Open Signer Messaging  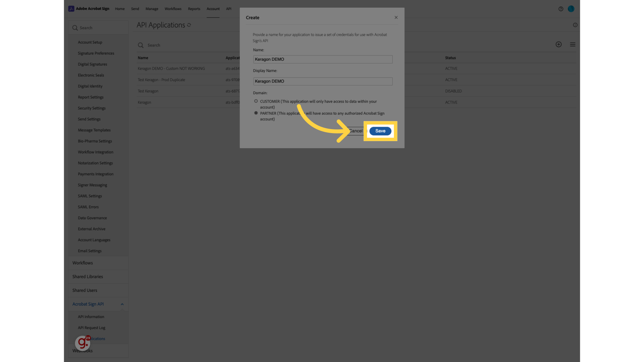coord(93,185)
